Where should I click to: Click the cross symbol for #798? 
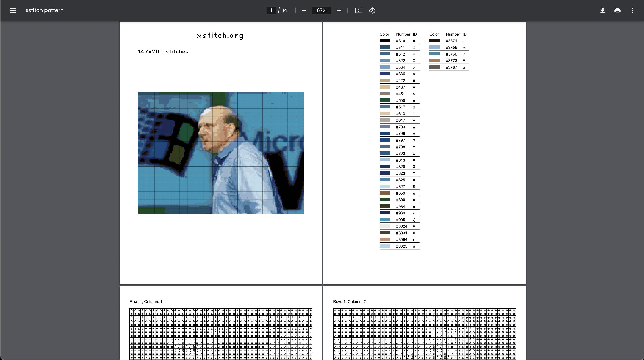(x=414, y=147)
